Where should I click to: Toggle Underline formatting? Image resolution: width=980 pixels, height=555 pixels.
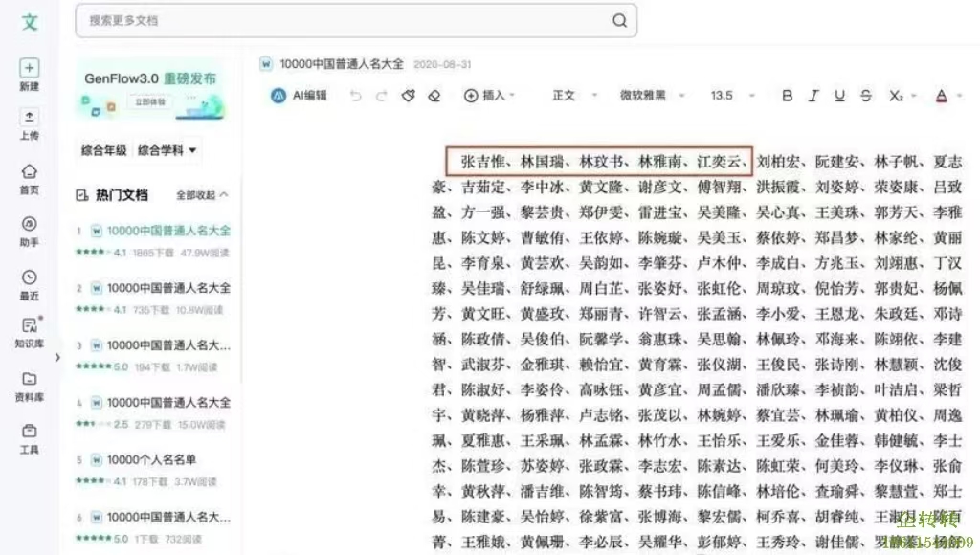[839, 96]
